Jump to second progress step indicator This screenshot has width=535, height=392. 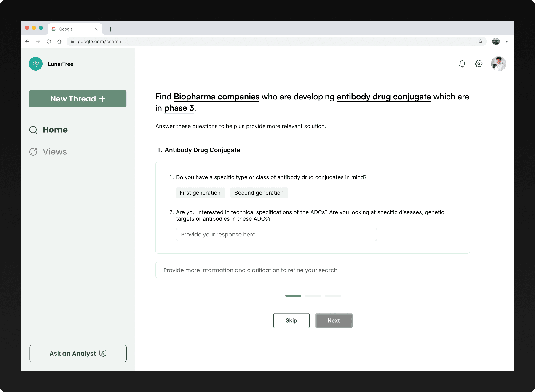tap(313, 296)
